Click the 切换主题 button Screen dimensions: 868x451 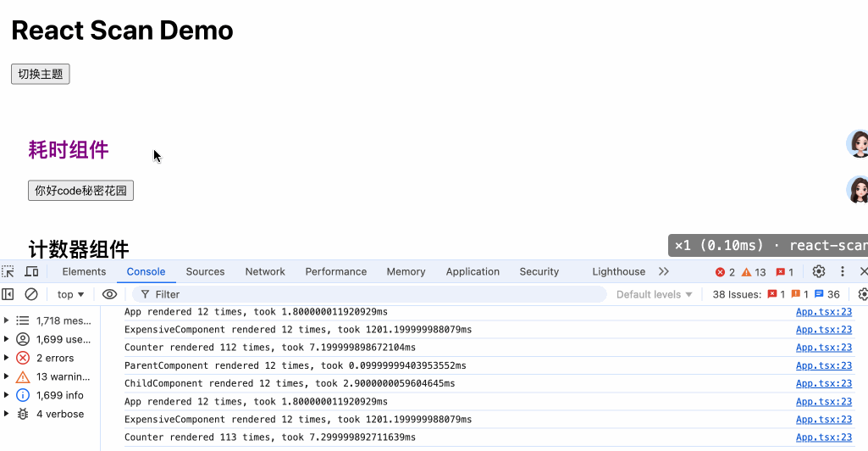pyautogui.click(x=41, y=75)
